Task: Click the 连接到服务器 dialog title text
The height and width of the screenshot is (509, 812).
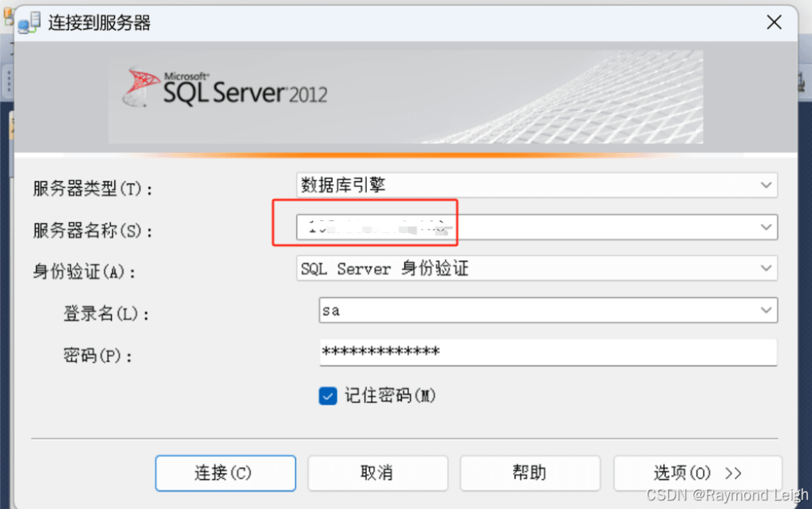Action: 99,22
